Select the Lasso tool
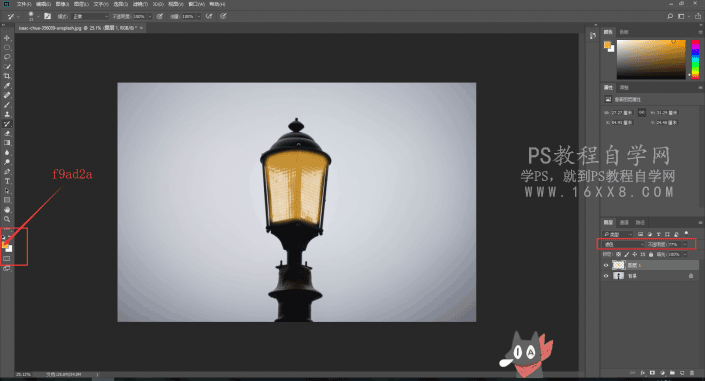The image size is (705, 381). click(x=7, y=57)
